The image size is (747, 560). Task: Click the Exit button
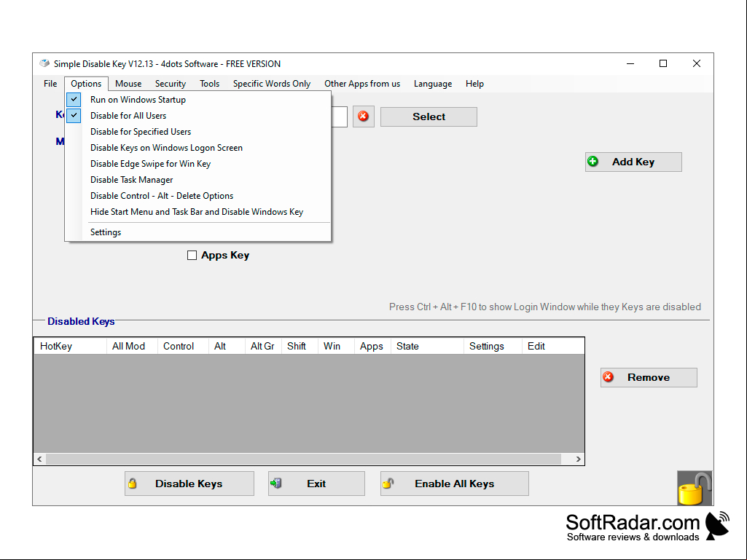tap(316, 484)
